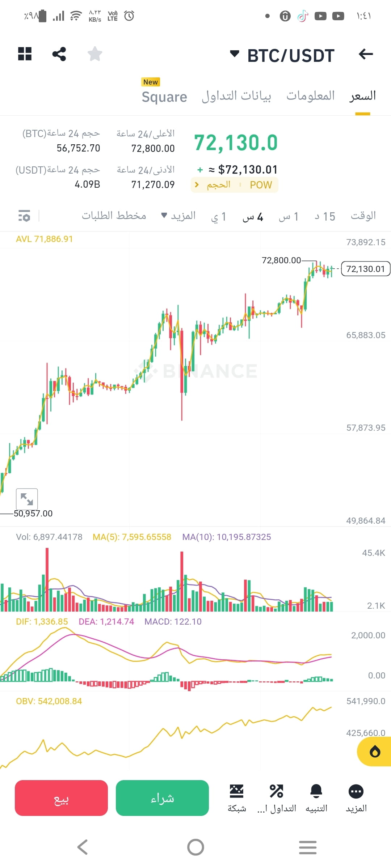Open the شبكة grid trading icon

(237, 798)
